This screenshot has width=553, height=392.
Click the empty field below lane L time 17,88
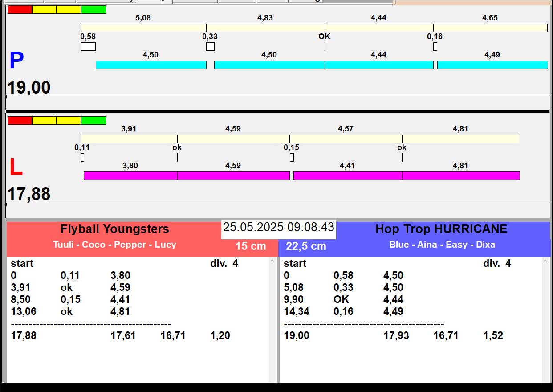[x=277, y=210]
